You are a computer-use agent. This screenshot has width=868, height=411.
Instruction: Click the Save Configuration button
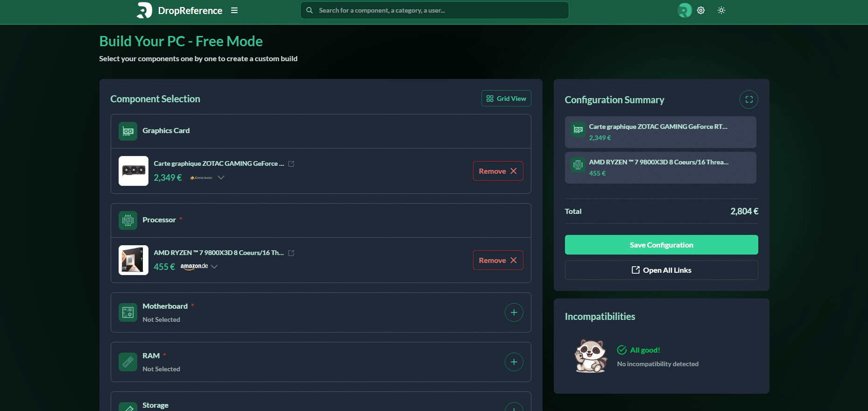tap(661, 245)
